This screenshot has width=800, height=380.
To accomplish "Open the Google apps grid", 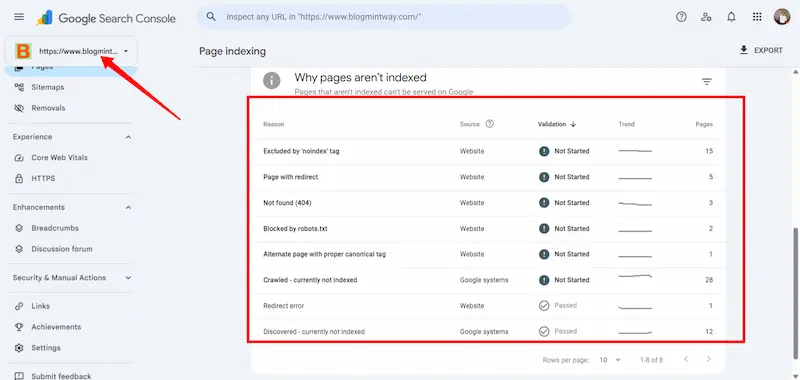I will tap(757, 17).
